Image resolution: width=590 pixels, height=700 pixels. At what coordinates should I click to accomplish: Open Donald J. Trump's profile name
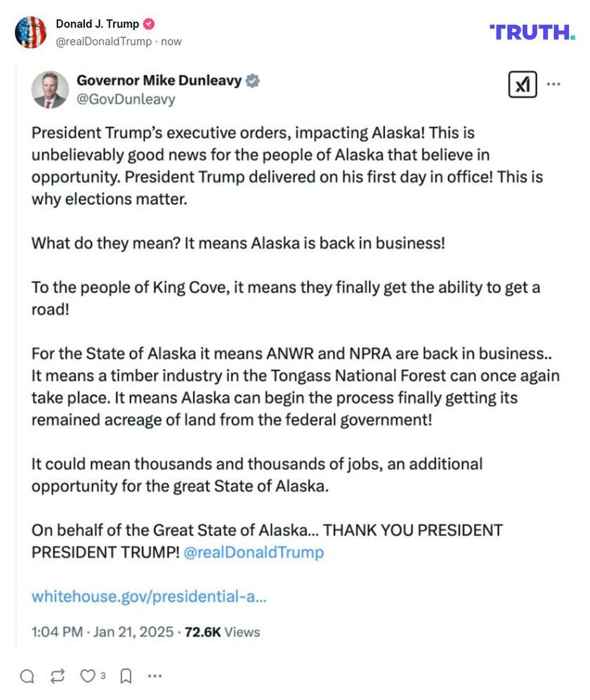tap(98, 23)
